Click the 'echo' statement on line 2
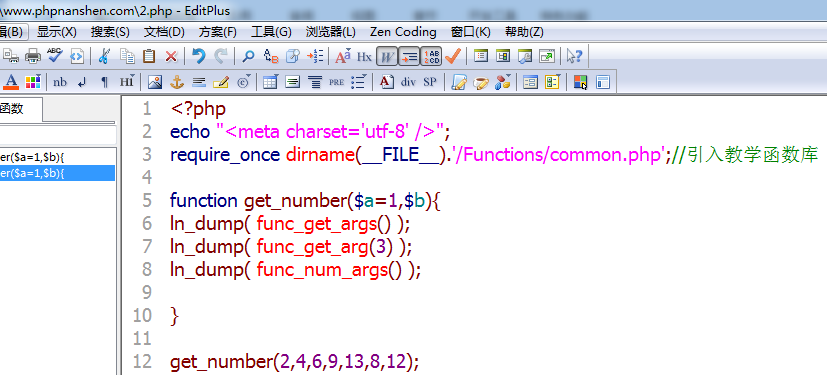 (191, 131)
